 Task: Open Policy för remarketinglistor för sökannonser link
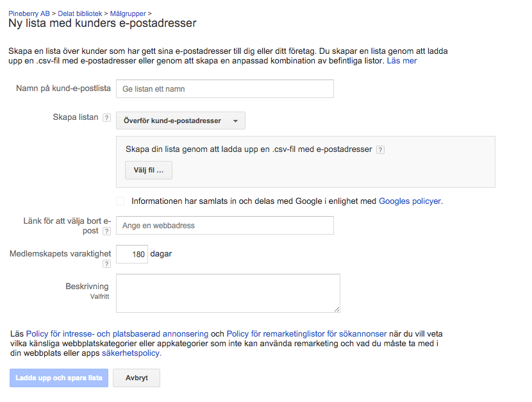pyautogui.click(x=307, y=334)
